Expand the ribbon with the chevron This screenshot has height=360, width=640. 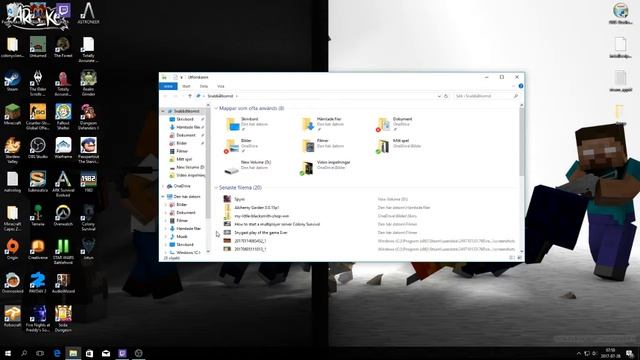tap(513, 86)
